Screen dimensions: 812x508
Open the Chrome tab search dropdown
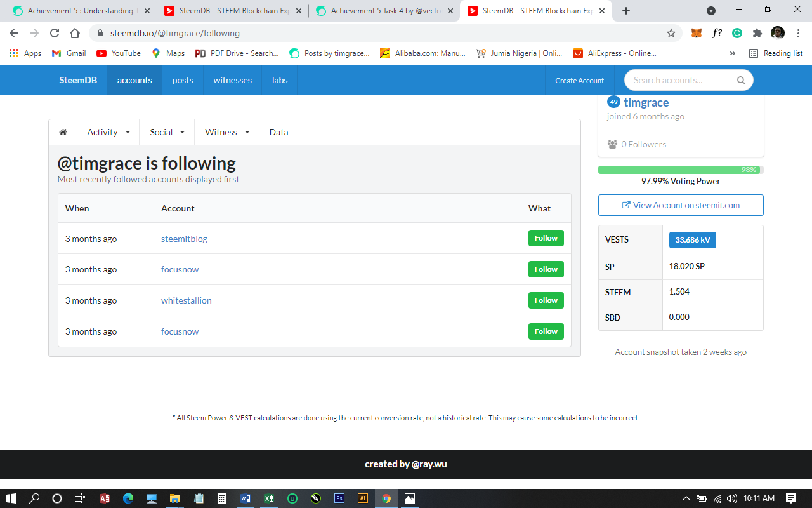(x=711, y=11)
